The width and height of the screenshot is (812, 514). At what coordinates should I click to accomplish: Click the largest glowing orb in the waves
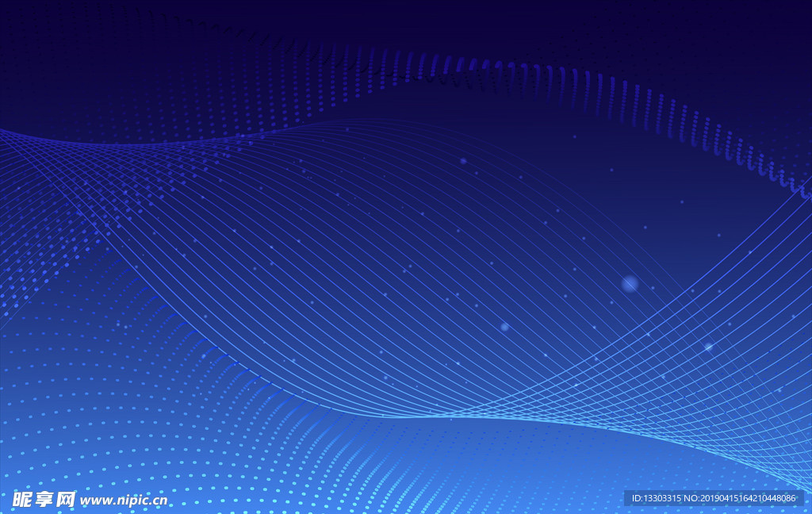630,283
